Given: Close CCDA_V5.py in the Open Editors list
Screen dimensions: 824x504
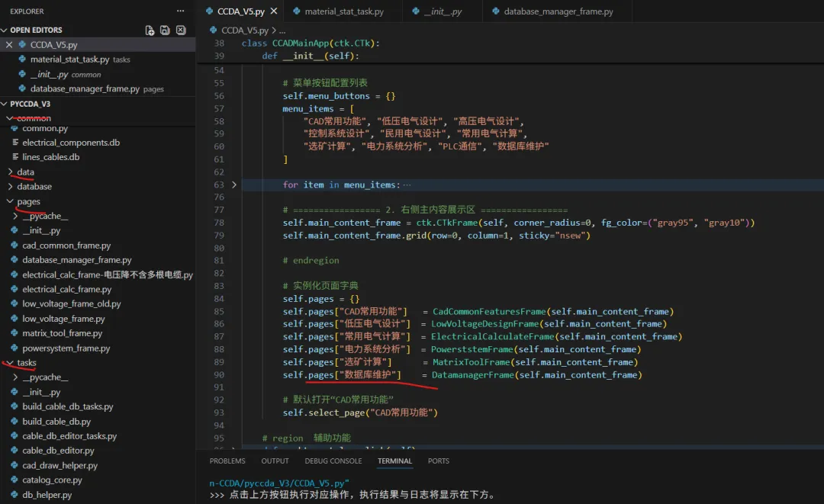Looking at the screenshot, I should click(9, 45).
